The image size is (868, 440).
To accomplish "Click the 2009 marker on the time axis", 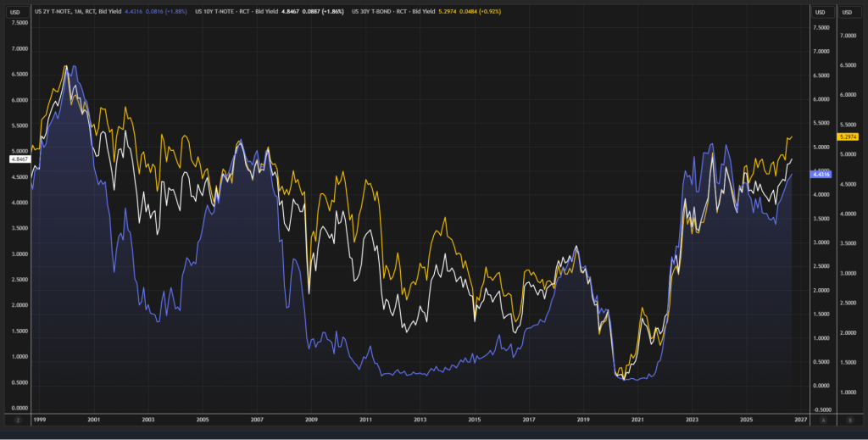I will [x=311, y=420].
